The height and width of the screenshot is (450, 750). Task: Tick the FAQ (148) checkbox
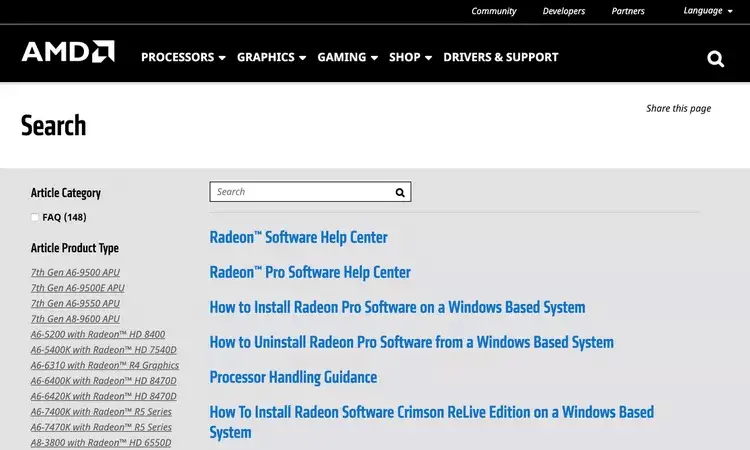click(35, 217)
